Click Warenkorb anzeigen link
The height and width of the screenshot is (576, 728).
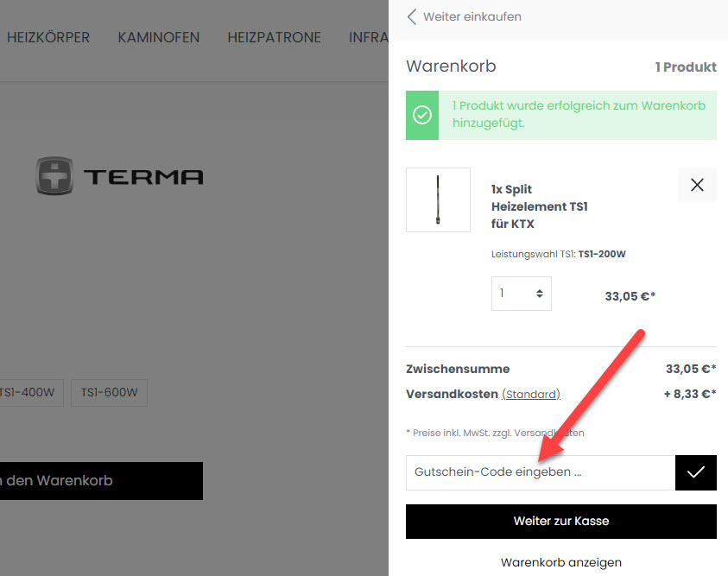pos(560,562)
